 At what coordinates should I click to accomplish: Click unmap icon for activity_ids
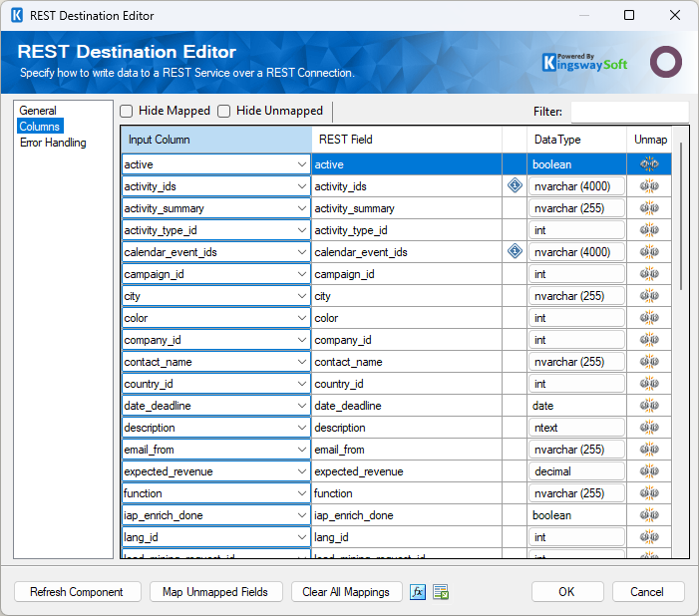pyautogui.click(x=649, y=186)
